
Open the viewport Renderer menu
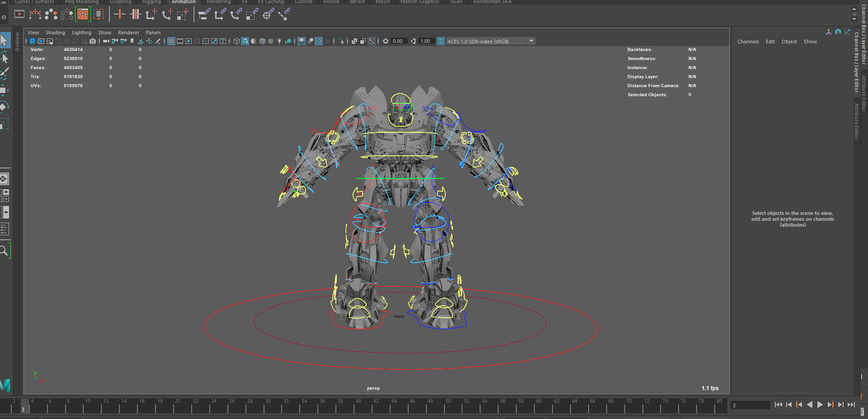(x=129, y=33)
